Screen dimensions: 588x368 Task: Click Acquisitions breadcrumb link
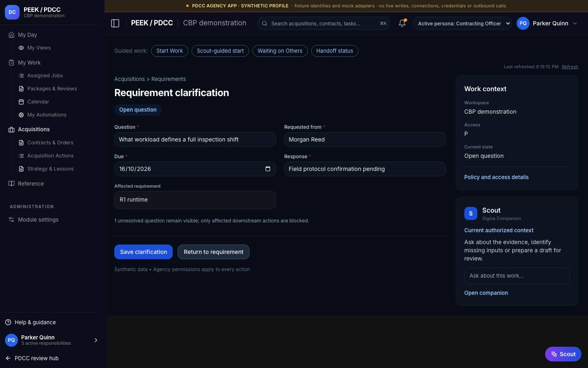[129, 79]
